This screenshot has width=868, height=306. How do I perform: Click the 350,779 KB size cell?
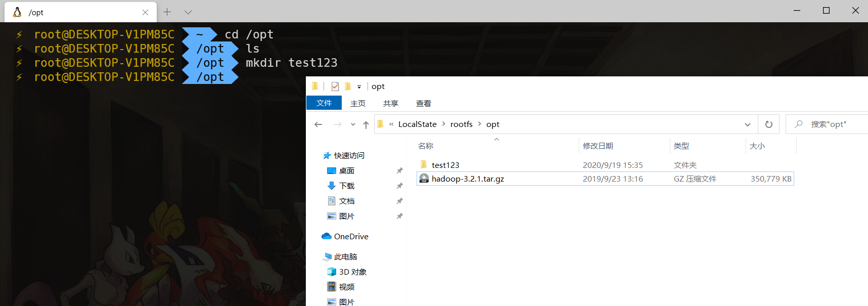[771, 179]
